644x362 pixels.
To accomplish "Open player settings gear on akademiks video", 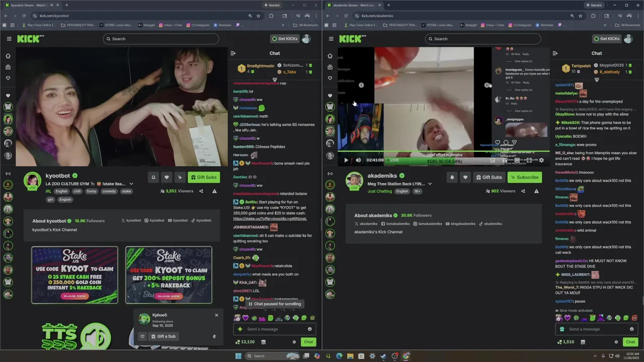I will pos(541,160).
